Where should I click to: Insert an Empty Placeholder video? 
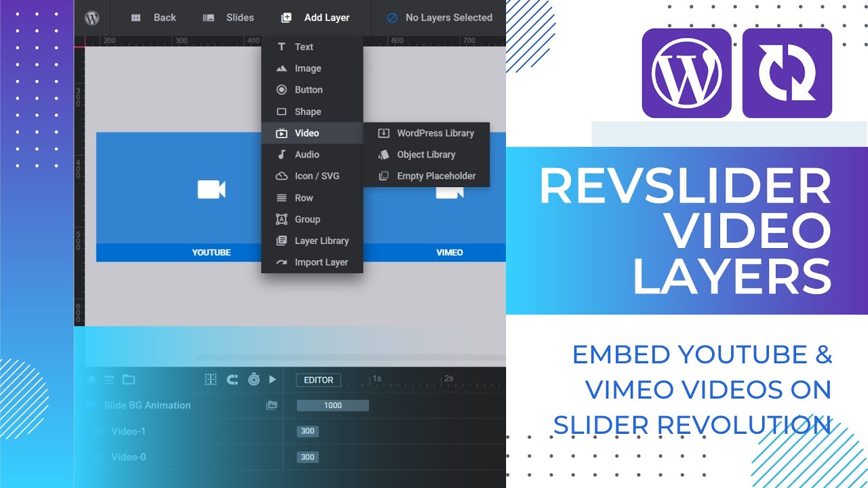click(x=427, y=176)
